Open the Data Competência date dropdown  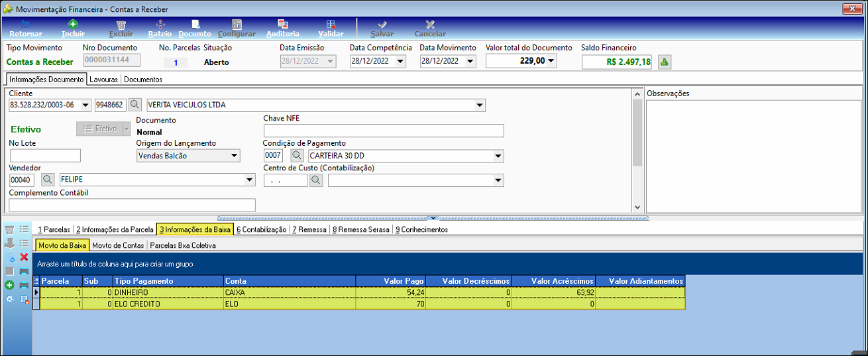(x=400, y=61)
